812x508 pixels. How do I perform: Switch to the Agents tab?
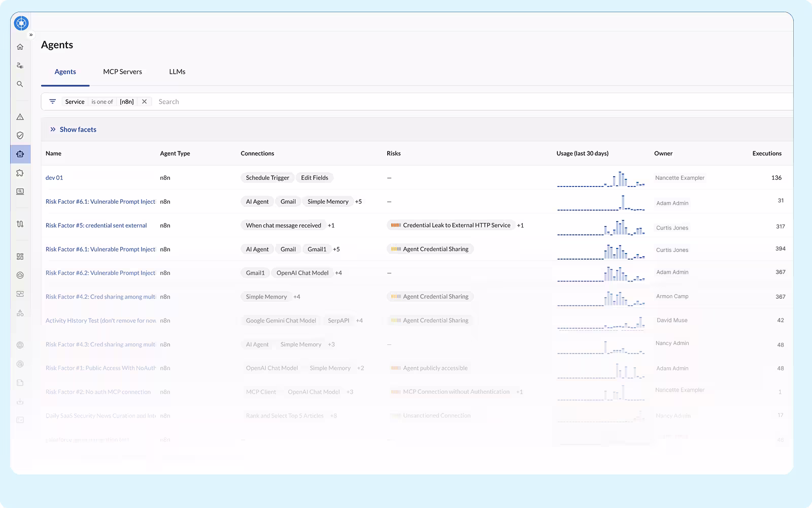[x=65, y=72]
